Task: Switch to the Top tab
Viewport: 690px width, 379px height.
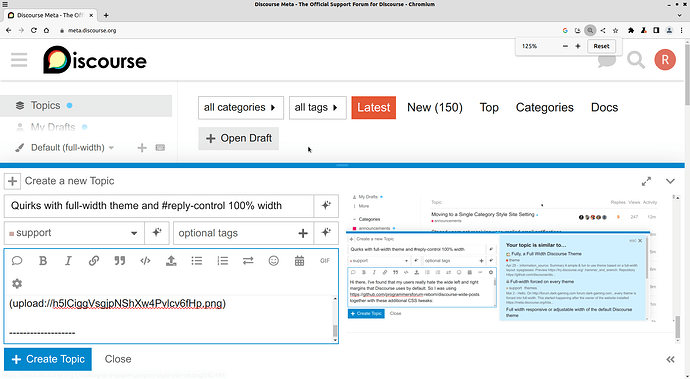Action: (x=489, y=108)
